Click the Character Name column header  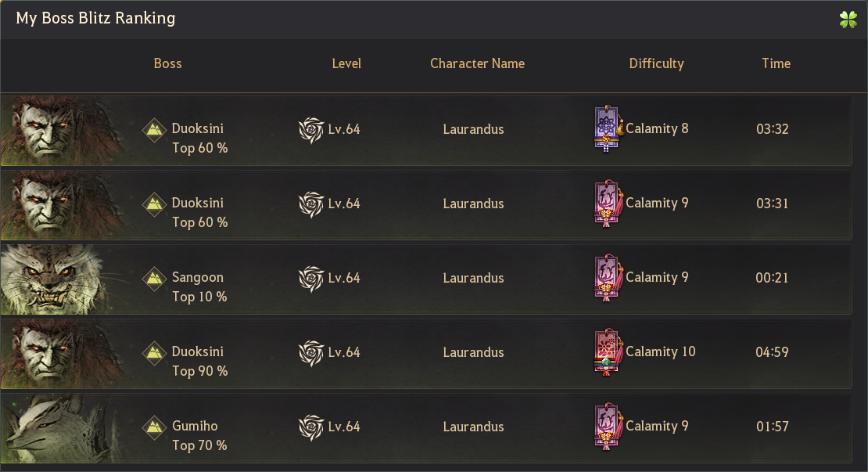[478, 63]
